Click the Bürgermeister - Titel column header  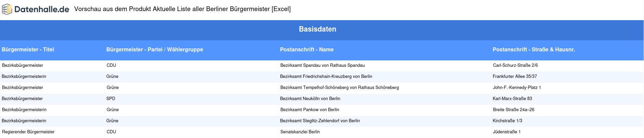coord(28,49)
